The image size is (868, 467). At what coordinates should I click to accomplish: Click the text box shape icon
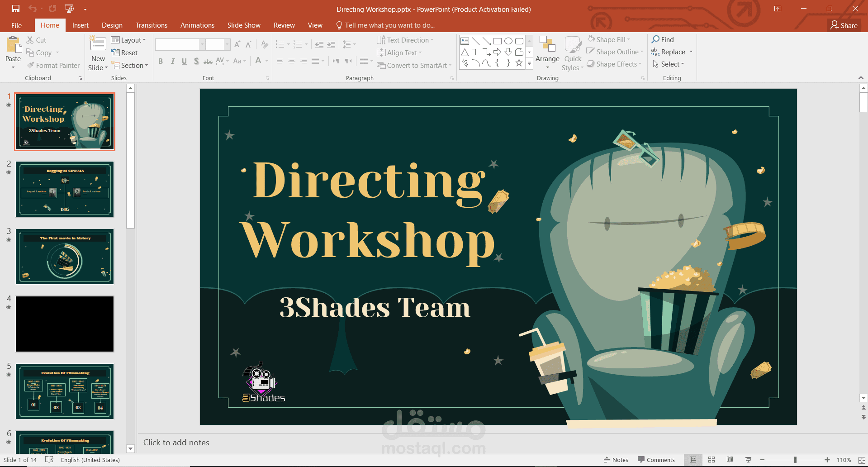(465, 41)
